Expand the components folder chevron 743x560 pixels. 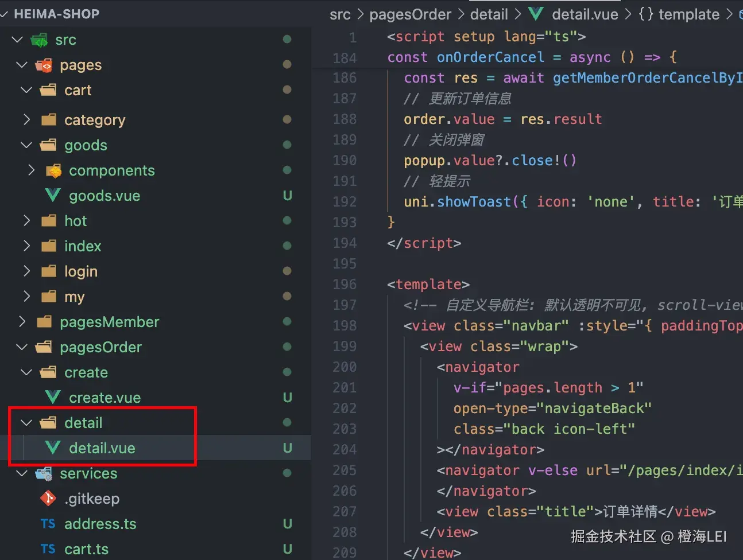click(31, 170)
